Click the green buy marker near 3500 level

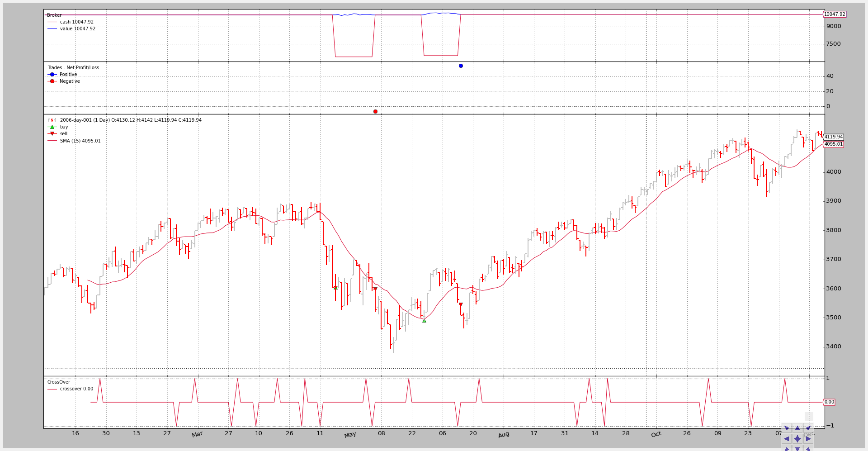coord(424,321)
